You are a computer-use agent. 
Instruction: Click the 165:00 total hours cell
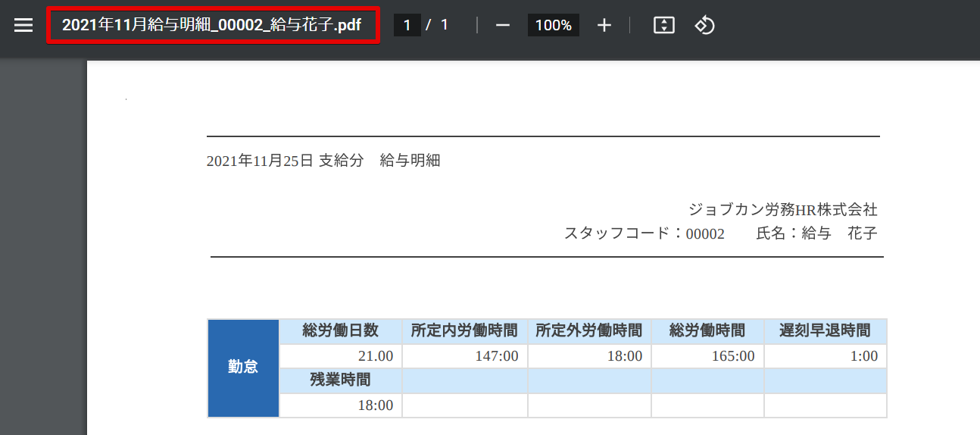click(x=707, y=356)
